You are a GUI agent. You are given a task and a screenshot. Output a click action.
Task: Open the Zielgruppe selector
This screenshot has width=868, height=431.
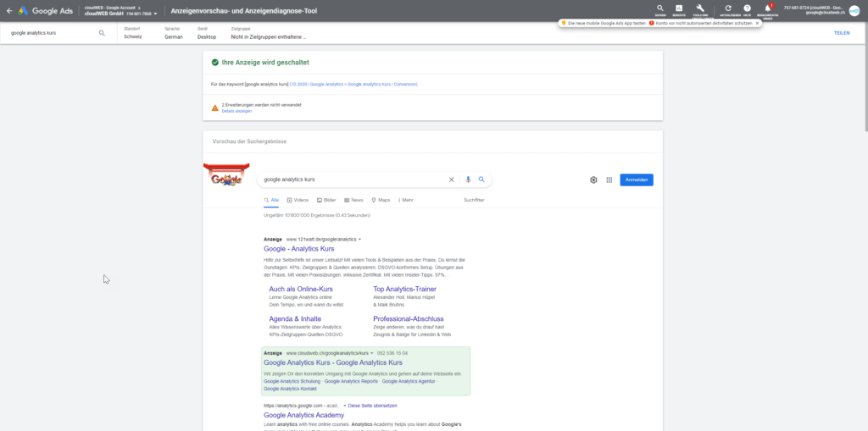coord(269,33)
